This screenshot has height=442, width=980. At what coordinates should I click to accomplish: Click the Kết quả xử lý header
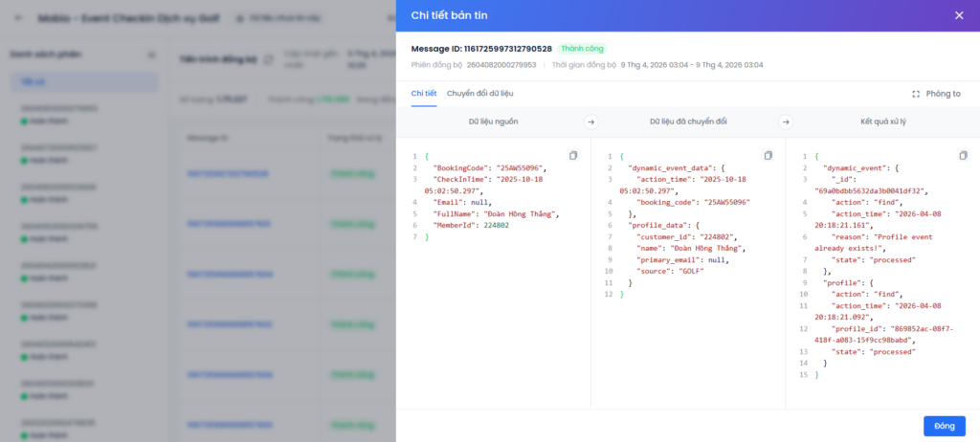point(881,122)
